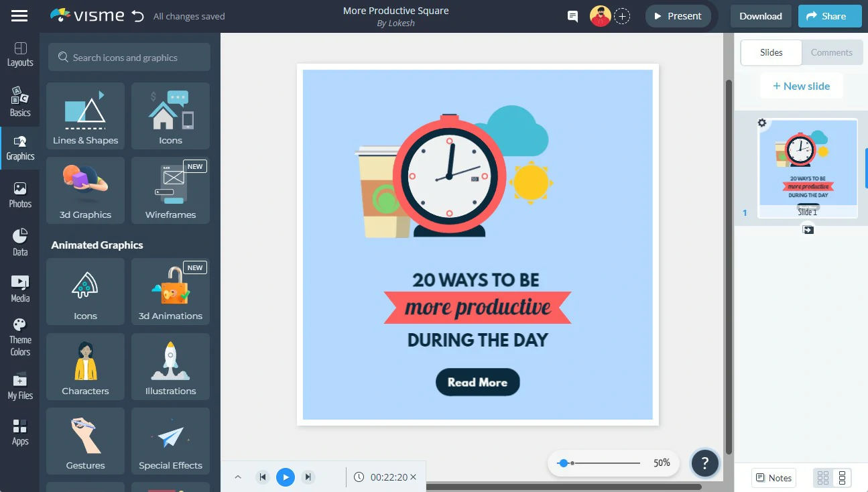Switch to list slide view
Image resolution: width=868 pixels, height=492 pixels.
[x=843, y=478]
